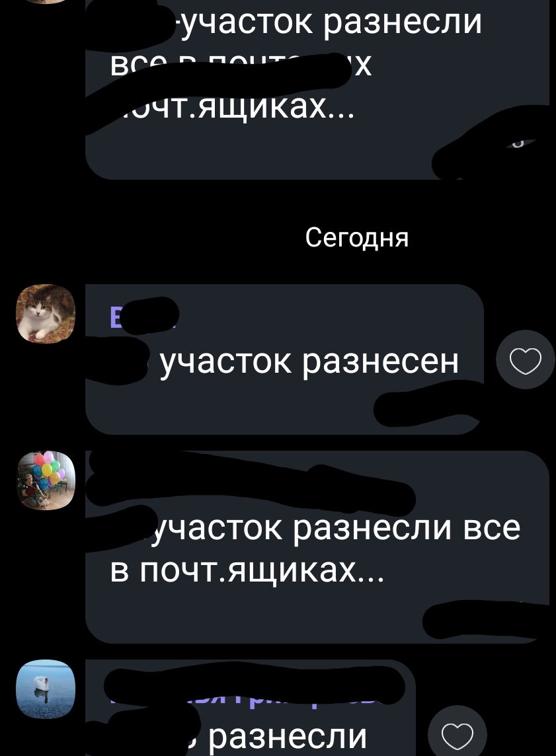Tap "участок разнесли все" line beside the balloons avatar

[x=332, y=529]
